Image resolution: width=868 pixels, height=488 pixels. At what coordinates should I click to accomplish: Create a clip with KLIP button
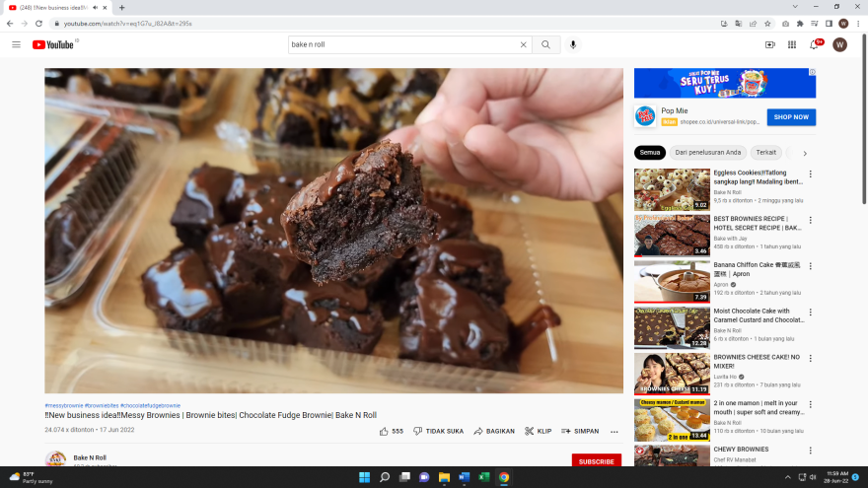pyautogui.click(x=539, y=431)
